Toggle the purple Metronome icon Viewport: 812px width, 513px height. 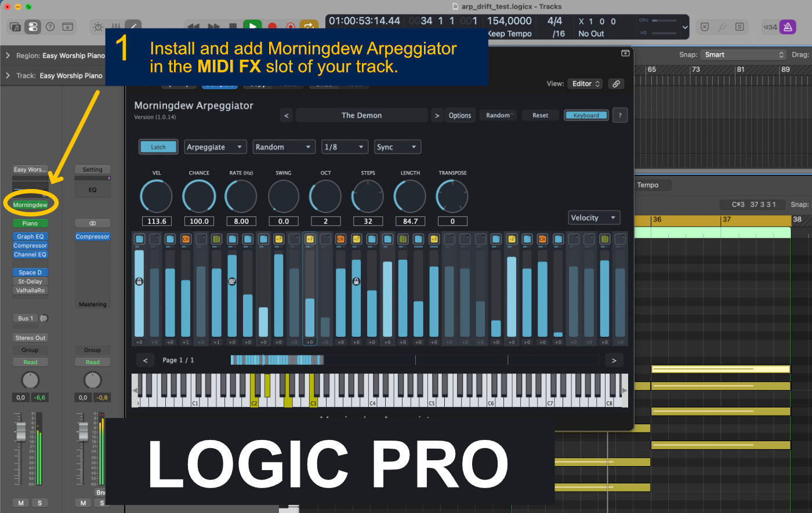787,27
